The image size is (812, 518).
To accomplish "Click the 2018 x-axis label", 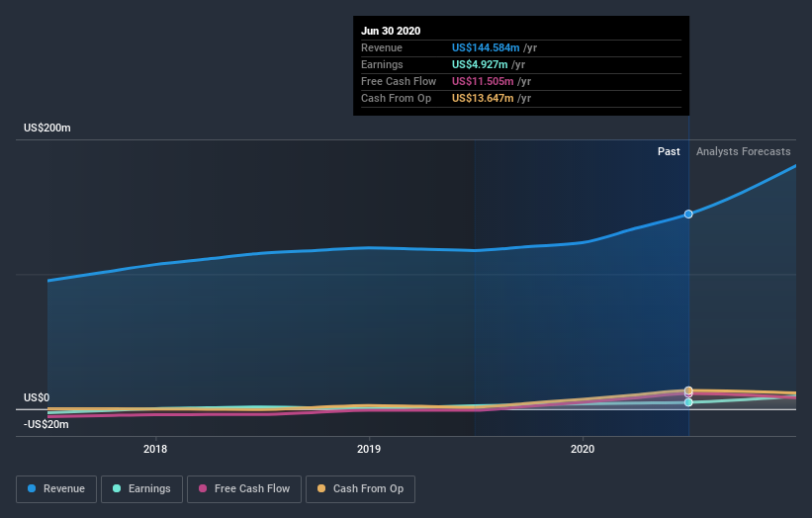I will (155, 449).
